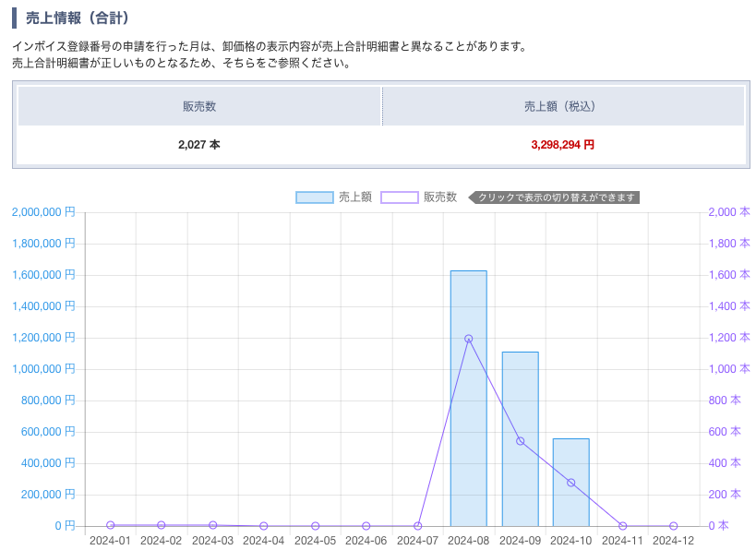
Task: Click the 販売数 purple legend swatch
Action: [x=399, y=197]
